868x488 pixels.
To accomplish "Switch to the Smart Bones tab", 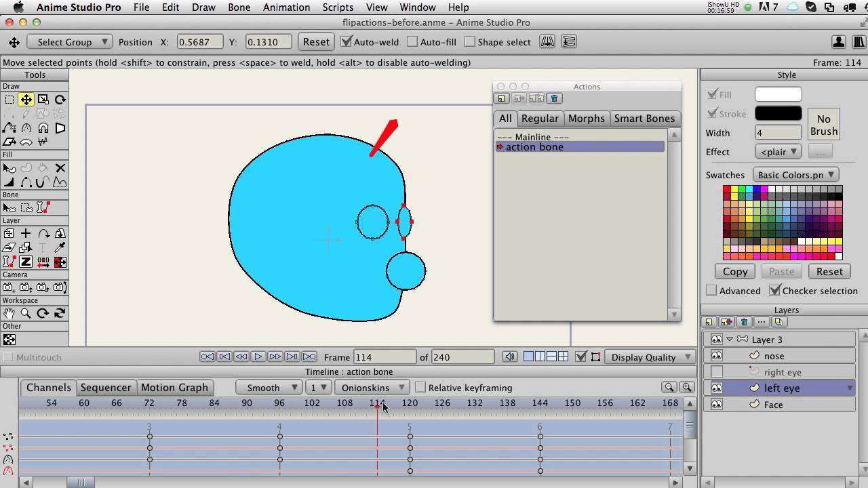I will pos(644,119).
